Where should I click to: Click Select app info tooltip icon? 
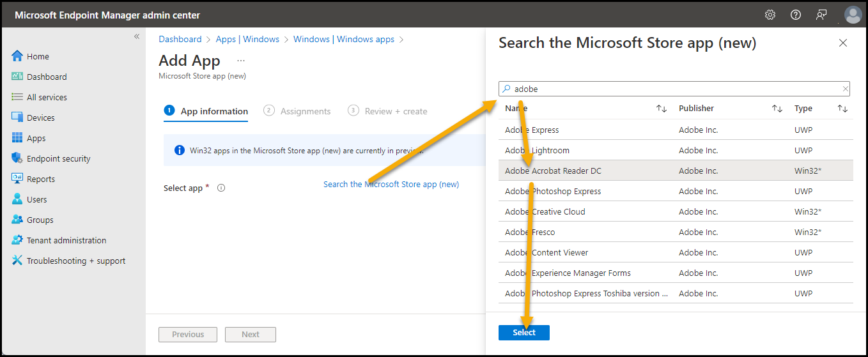coord(221,188)
